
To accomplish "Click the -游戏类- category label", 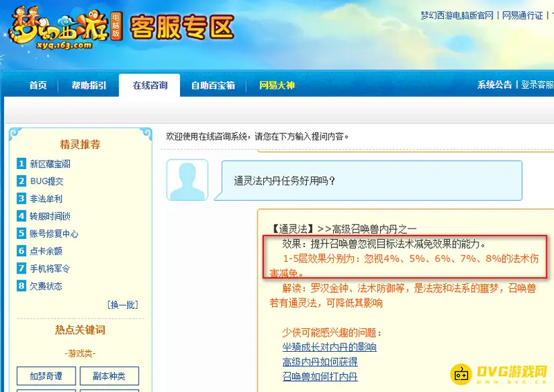I will click(x=80, y=353).
